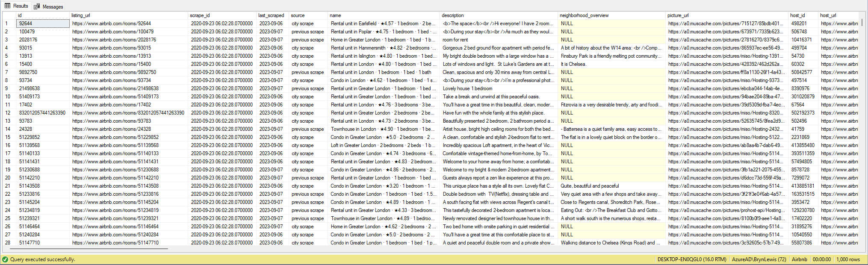868x265 pixels.
Task: Open the Results tab
Action: pos(20,6)
